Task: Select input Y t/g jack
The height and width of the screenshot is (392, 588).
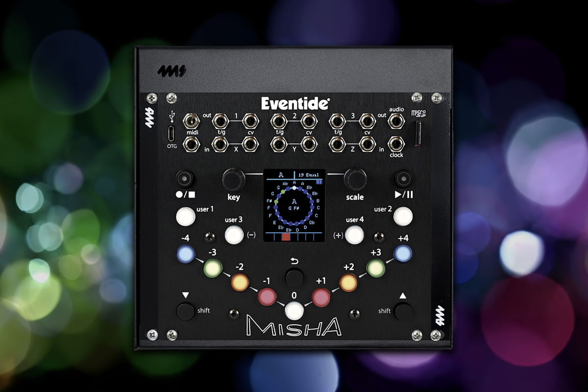Action: point(279,144)
